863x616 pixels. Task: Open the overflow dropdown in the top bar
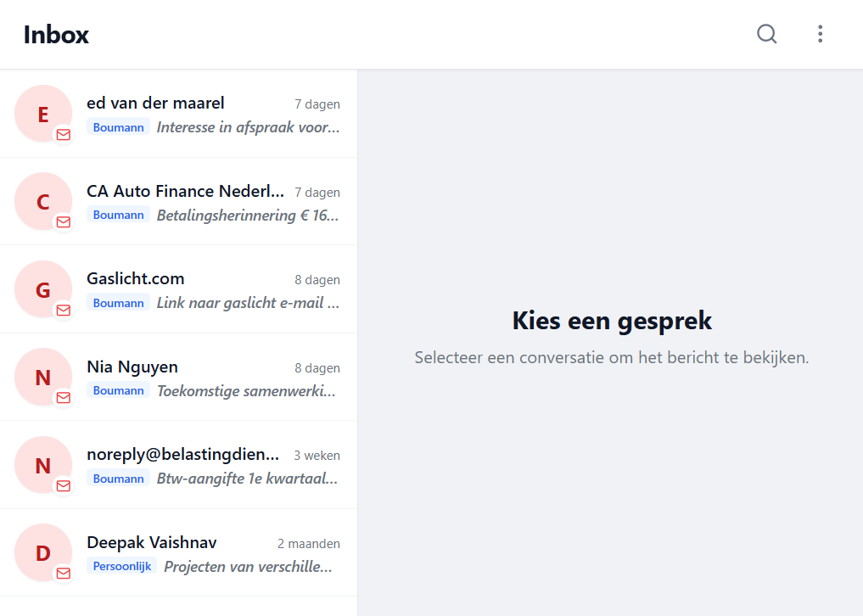(x=820, y=34)
